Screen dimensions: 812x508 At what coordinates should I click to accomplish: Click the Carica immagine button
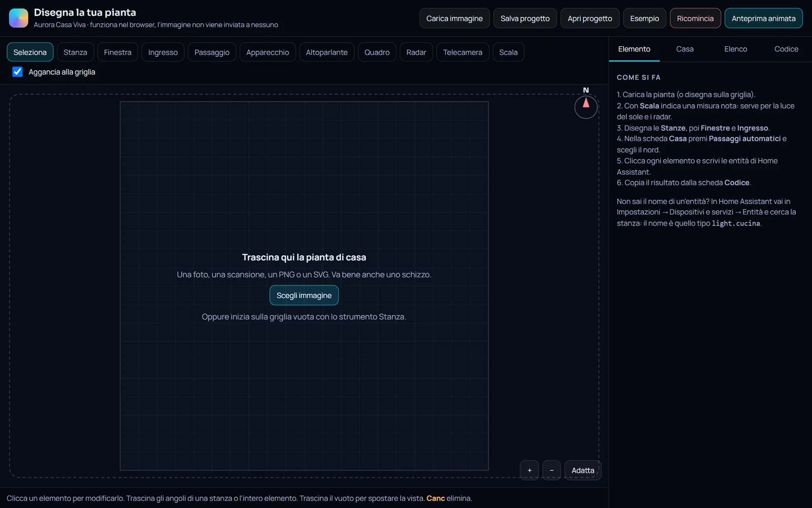(454, 18)
